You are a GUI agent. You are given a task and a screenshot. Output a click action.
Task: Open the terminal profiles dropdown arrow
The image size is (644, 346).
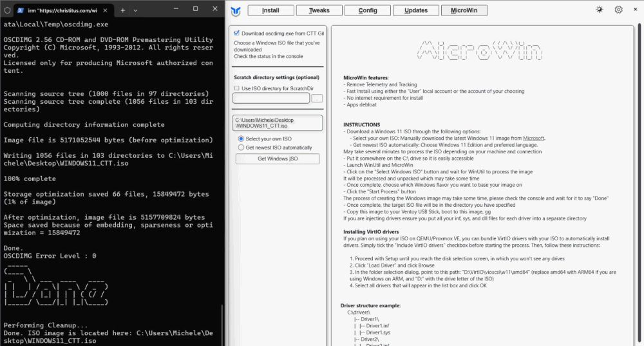135,10
